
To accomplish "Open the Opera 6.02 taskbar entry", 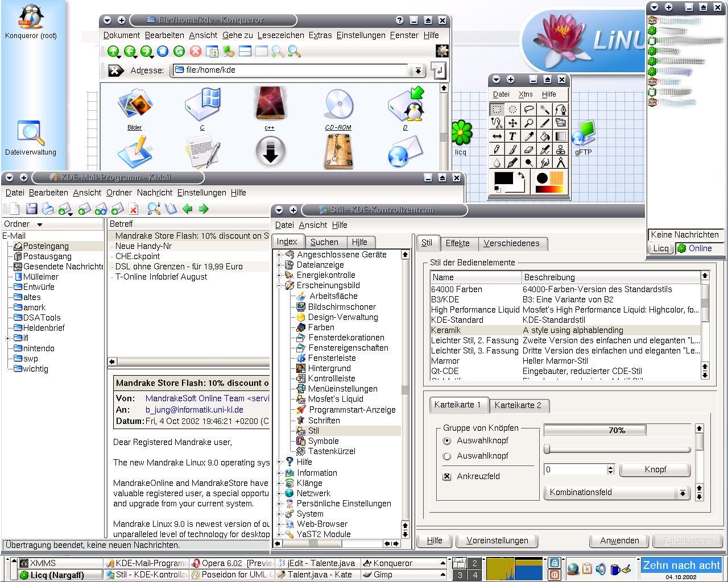I will pos(231,563).
